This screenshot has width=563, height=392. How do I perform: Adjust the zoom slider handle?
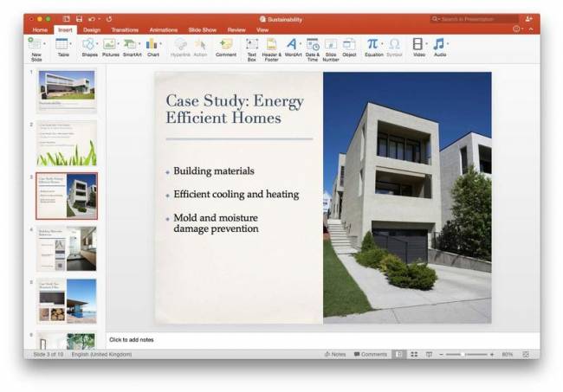tap(463, 354)
